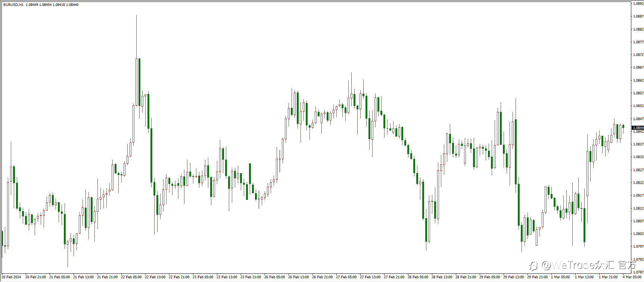644x282 pixels.
Task: Select the 1.0797 price level label
Action: [638, 247]
